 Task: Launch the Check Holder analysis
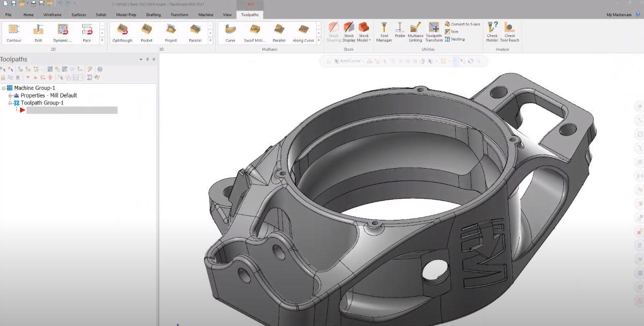click(492, 32)
